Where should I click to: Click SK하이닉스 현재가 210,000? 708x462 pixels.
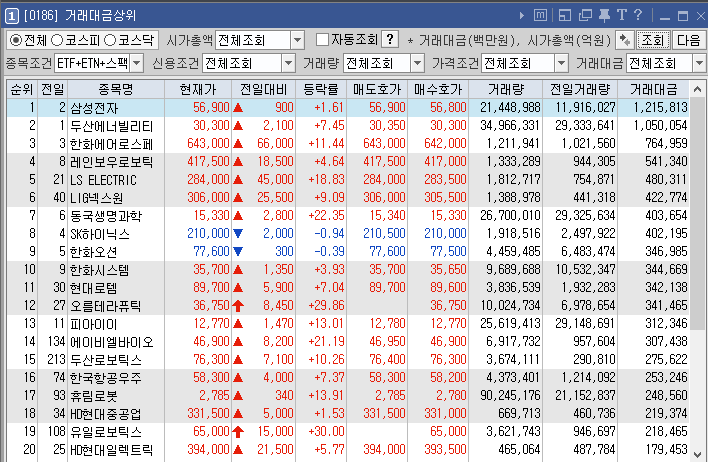208,233
